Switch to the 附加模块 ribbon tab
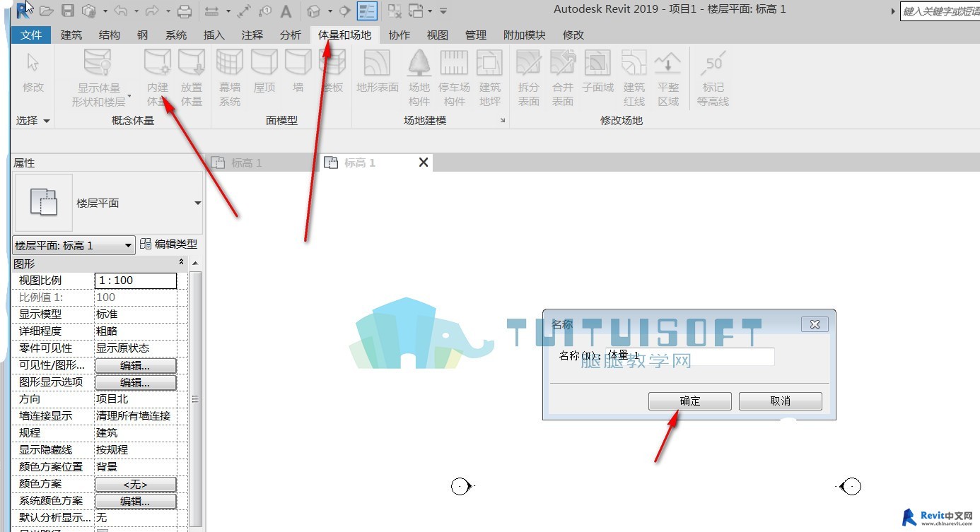The height and width of the screenshot is (532, 980). coord(524,35)
